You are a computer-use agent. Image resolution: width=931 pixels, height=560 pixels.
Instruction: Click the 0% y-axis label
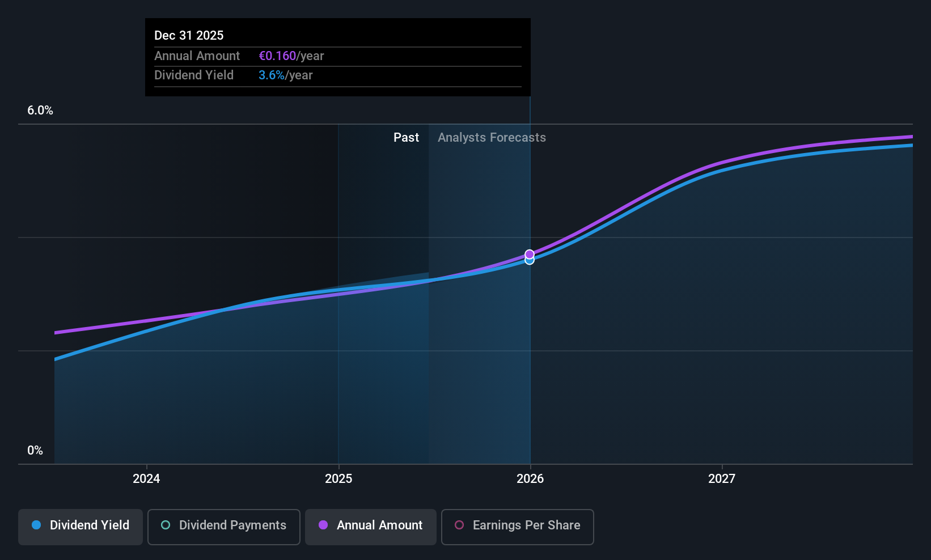point(35,451)
